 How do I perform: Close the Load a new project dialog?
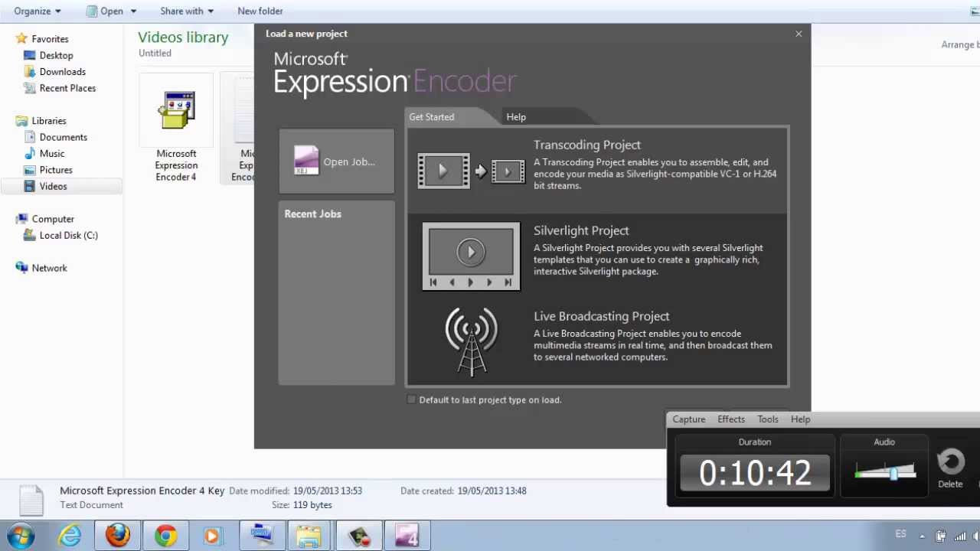(799, 34)
